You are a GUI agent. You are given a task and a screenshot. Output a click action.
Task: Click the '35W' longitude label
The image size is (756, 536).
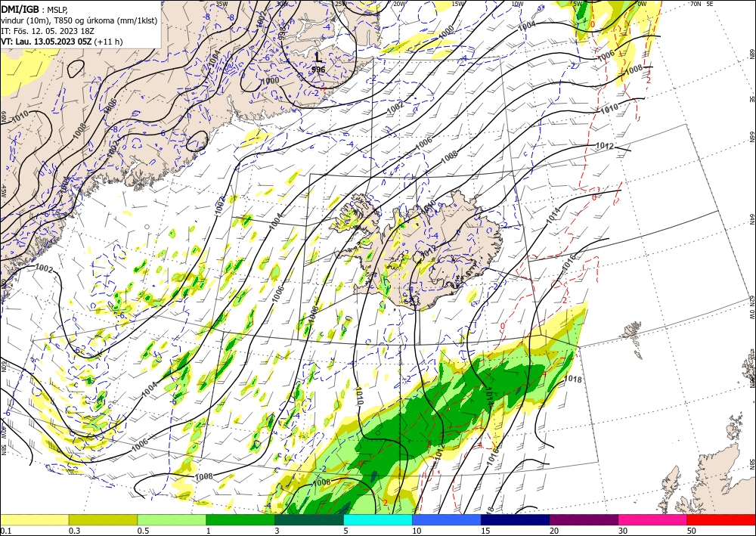point(222,4)
